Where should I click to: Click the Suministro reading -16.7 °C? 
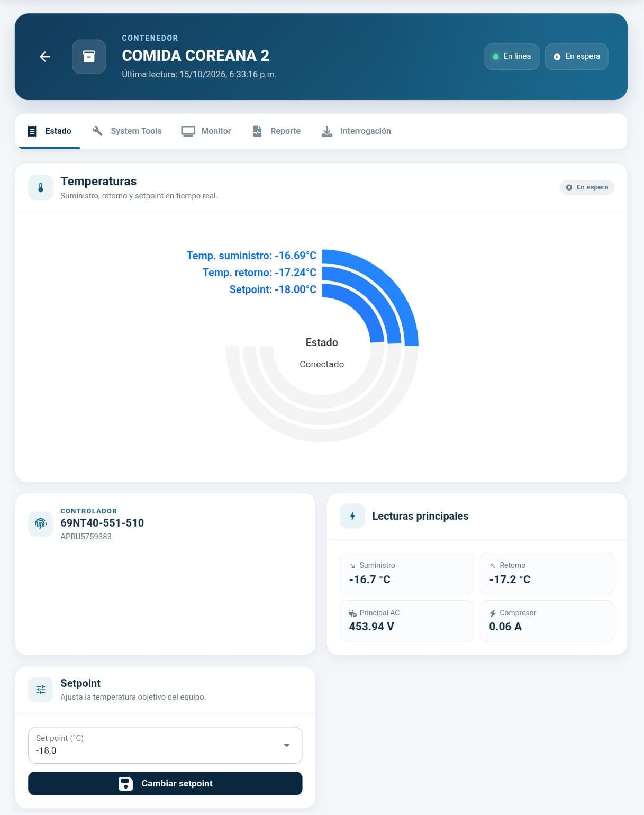pyautogui.click(x=370, y=579)
